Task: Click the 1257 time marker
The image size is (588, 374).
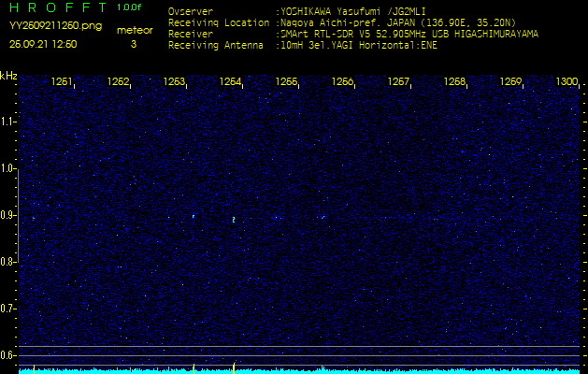Action: point(398,82)
